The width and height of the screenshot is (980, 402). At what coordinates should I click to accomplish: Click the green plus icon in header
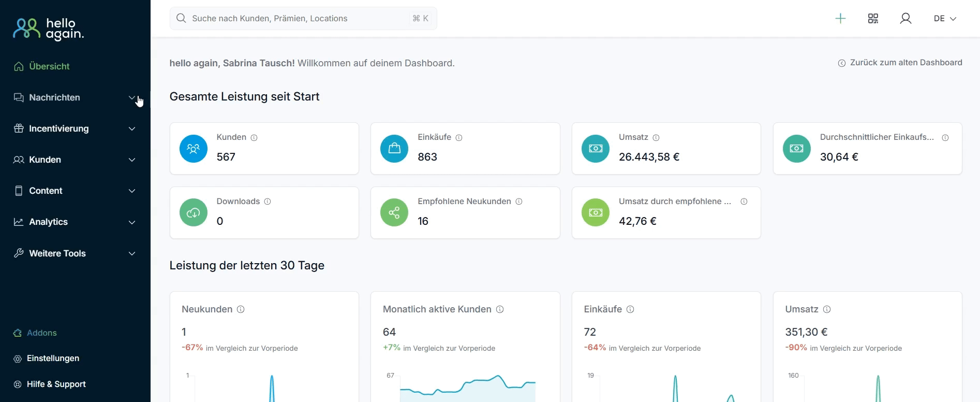[840, 19]
